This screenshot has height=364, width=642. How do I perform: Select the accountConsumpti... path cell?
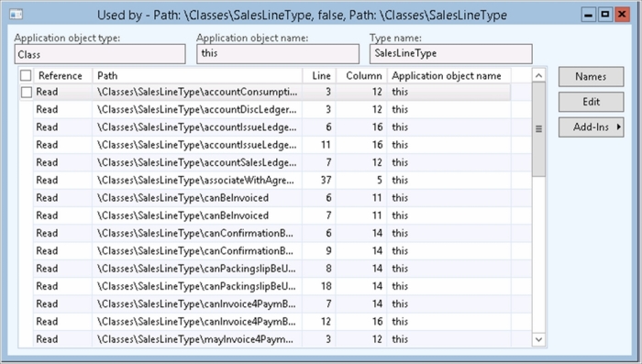click(197, 92)
